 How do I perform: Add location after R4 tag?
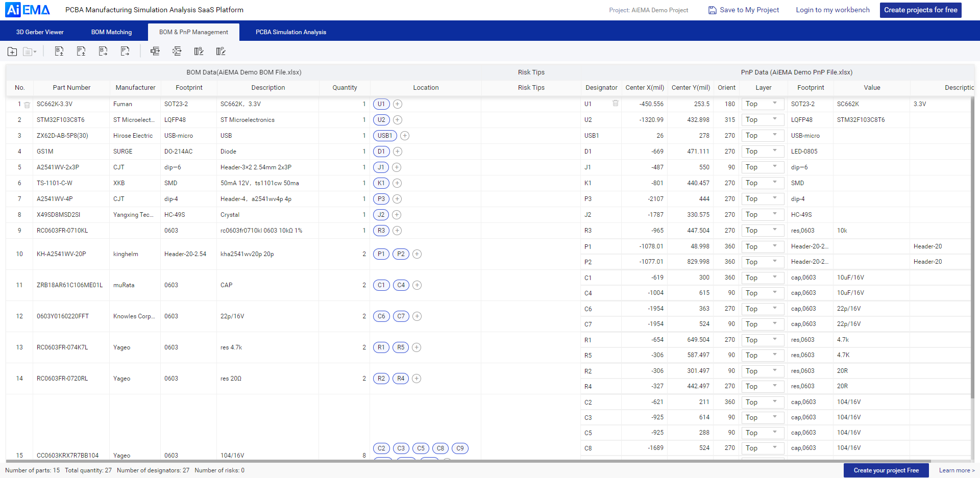[416, 379]
